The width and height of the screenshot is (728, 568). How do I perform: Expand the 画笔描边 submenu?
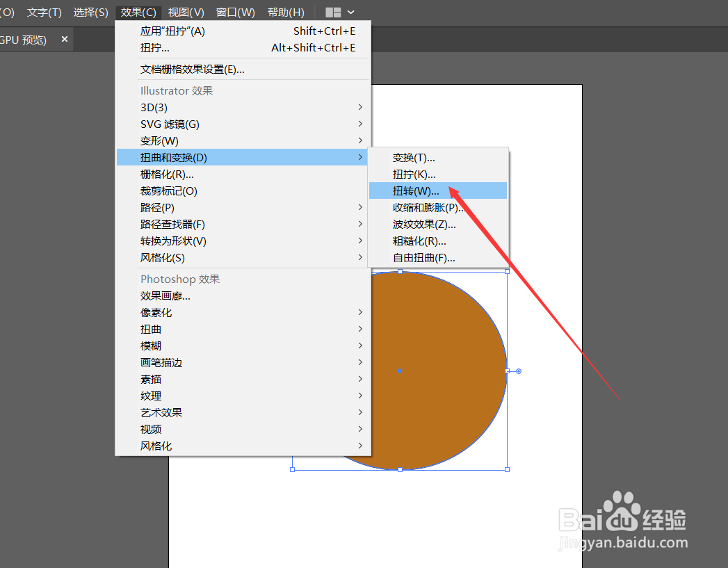tap(243, 362)
